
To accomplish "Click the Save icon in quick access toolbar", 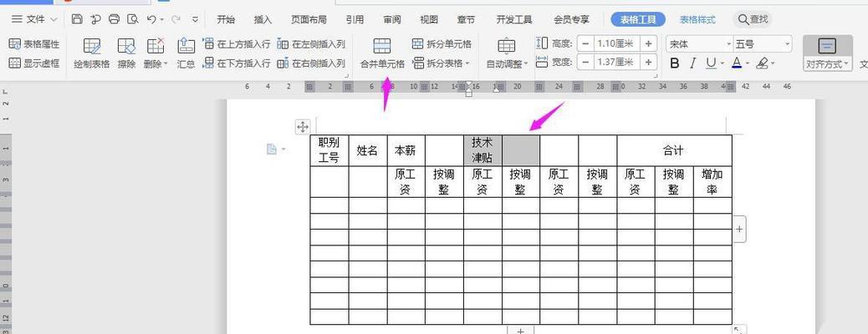I will click(77, 19).
